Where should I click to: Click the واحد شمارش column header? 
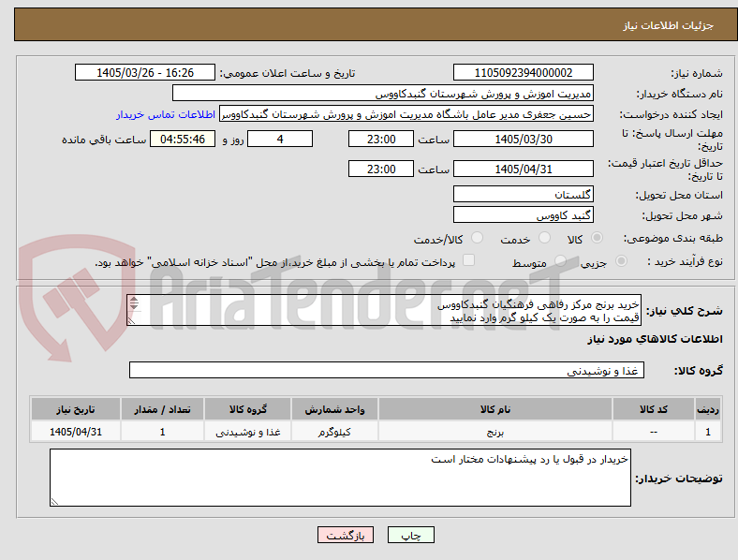point(334,409)
